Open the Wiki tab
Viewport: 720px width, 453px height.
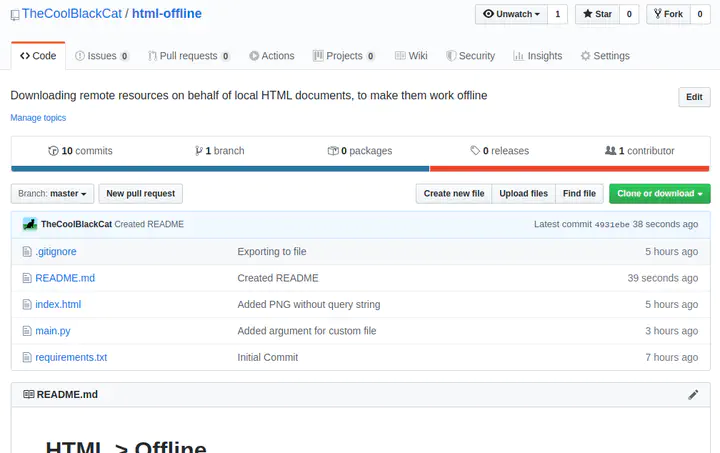coord(411,56)
